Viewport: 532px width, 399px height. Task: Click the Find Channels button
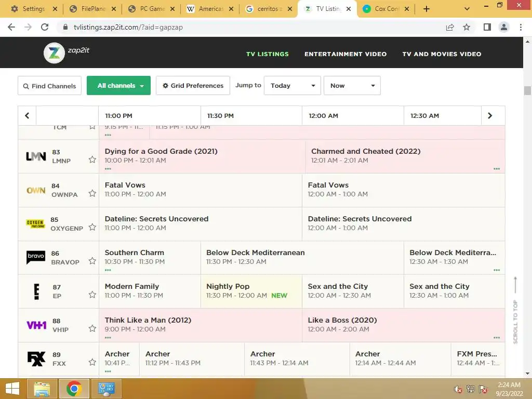click(49, 86)
